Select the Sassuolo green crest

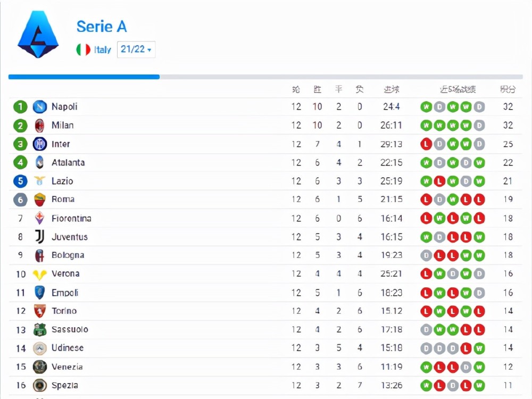(x=40, y=329)
